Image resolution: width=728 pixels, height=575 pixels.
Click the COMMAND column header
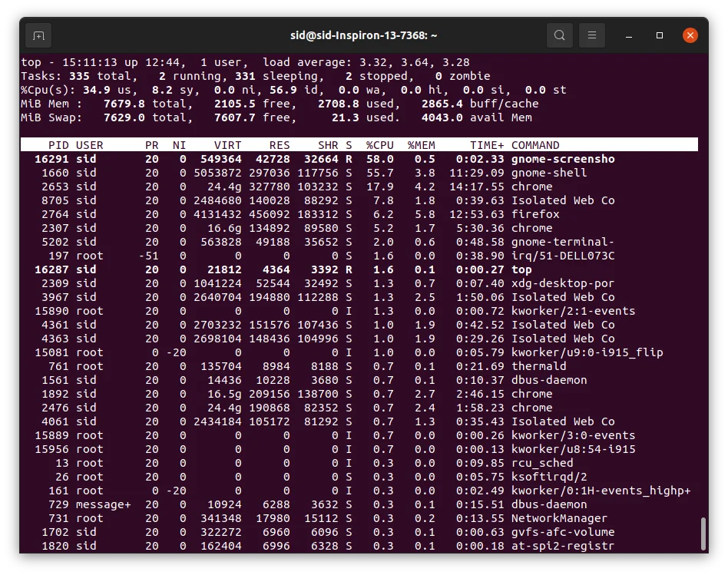(535, 145)
